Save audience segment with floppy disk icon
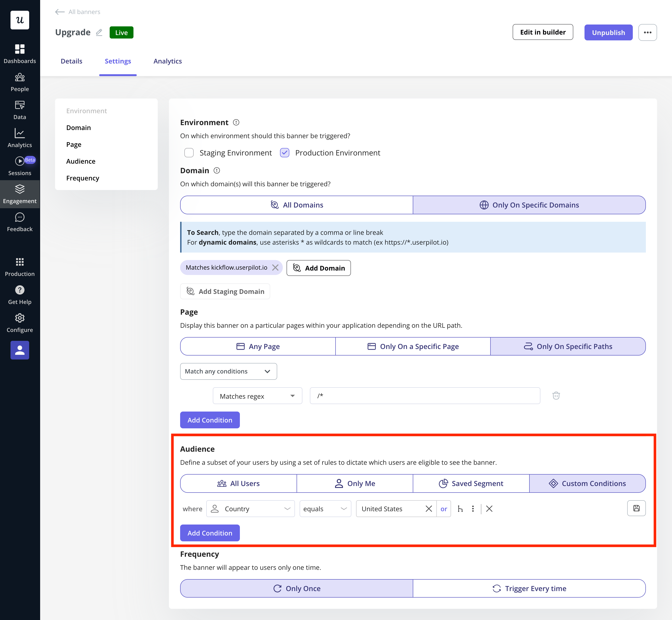 636,508
